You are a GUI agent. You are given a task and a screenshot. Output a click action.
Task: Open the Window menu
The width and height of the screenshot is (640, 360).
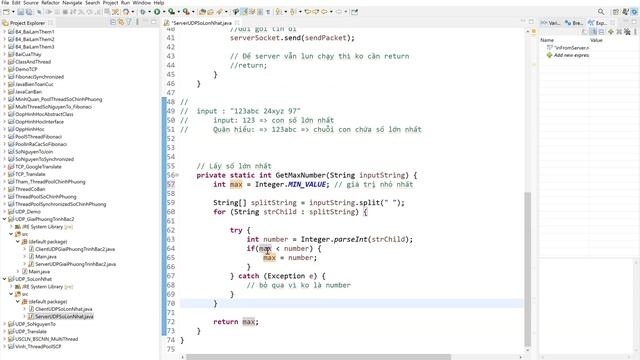(x=142, y=2)
